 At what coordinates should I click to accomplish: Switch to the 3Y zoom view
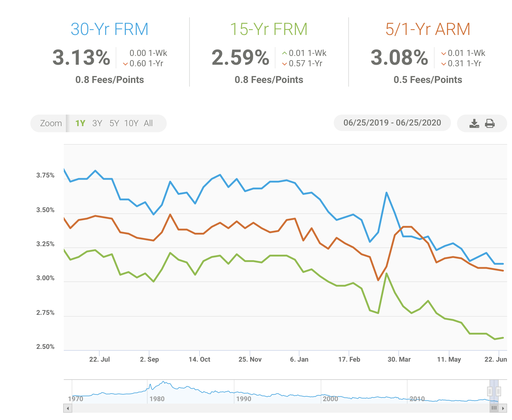point(97,123)
